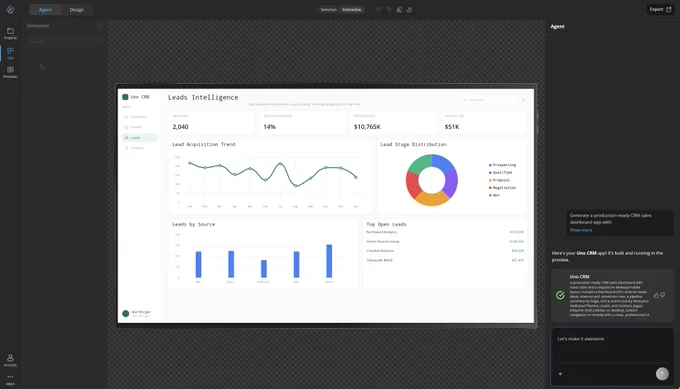Open Contacts in Uno CRM sidebar

tap(139, 148)
